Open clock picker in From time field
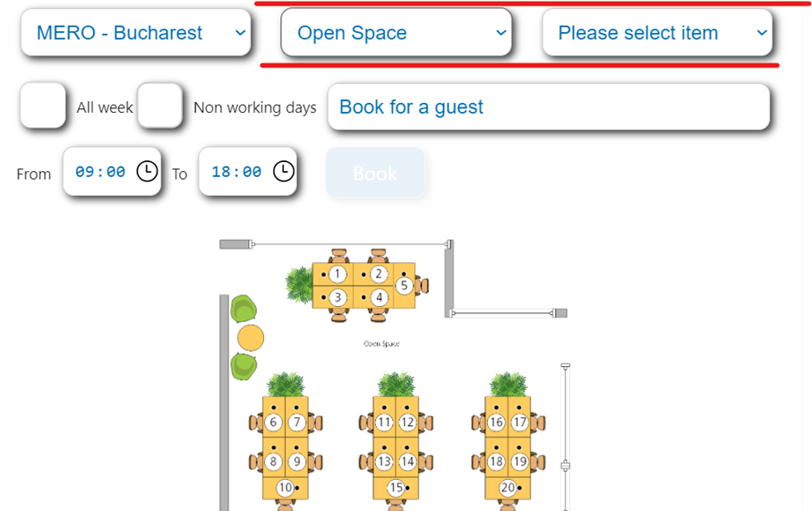Viewport: 812px width, 511px height. 147,171
